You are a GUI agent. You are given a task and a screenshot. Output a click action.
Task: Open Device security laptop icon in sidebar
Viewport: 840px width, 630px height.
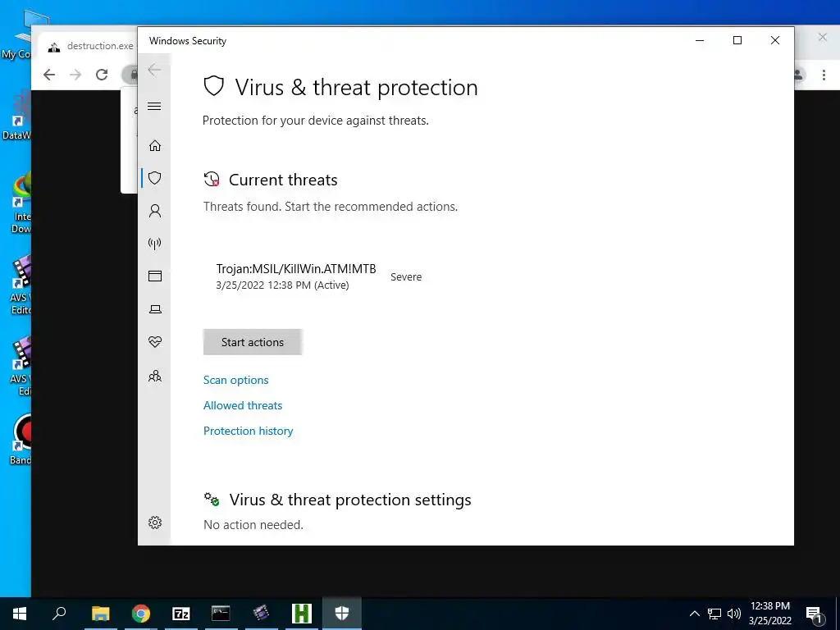pyautogui.click(x=155, y=309)
